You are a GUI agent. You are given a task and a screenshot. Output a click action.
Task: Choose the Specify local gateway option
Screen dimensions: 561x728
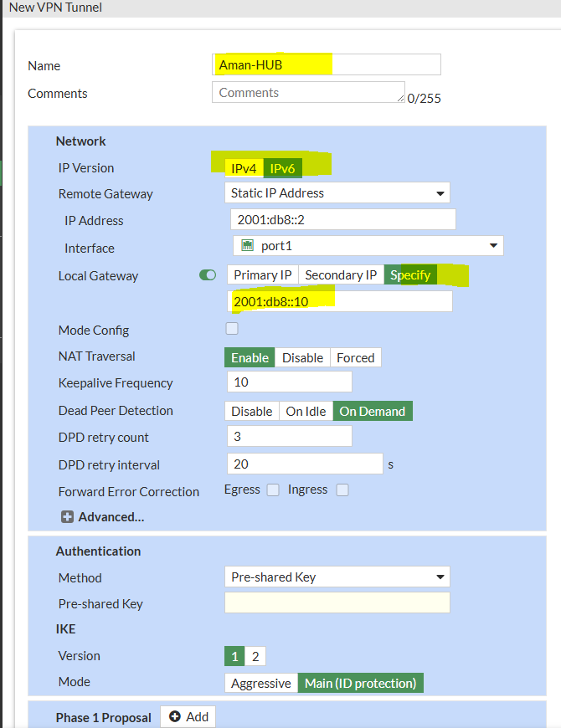click(410, 274)
